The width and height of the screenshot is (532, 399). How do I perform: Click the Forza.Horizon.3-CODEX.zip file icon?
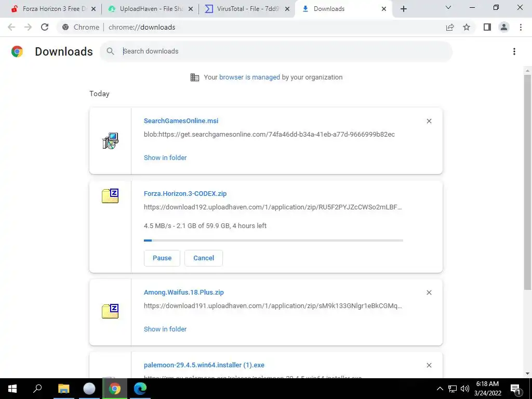pos(110,196)
